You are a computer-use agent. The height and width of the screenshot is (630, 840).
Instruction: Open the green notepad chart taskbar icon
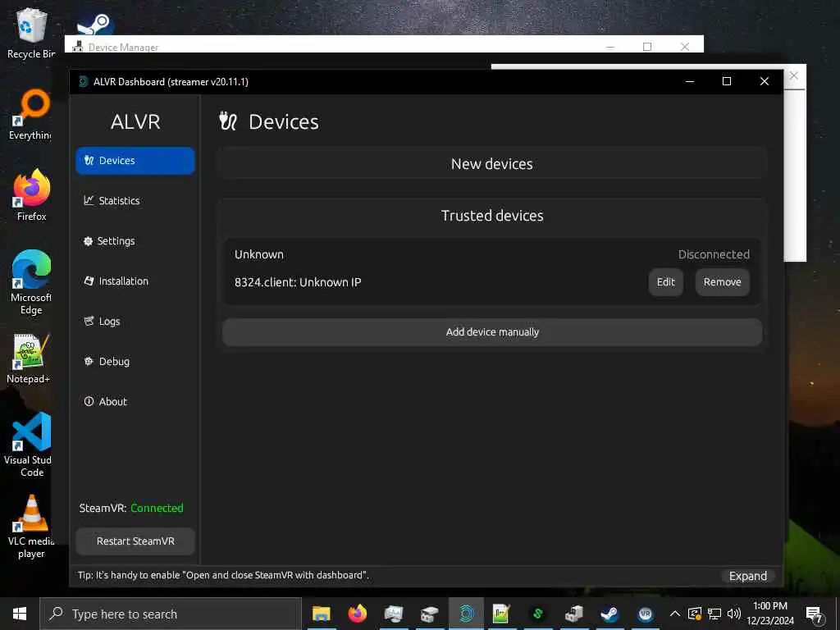tap(501, 614)
